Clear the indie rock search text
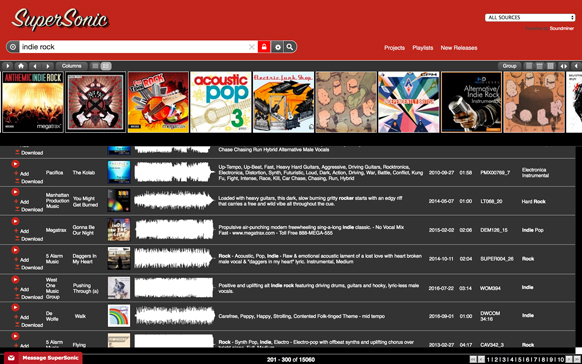 click(252, 47)
